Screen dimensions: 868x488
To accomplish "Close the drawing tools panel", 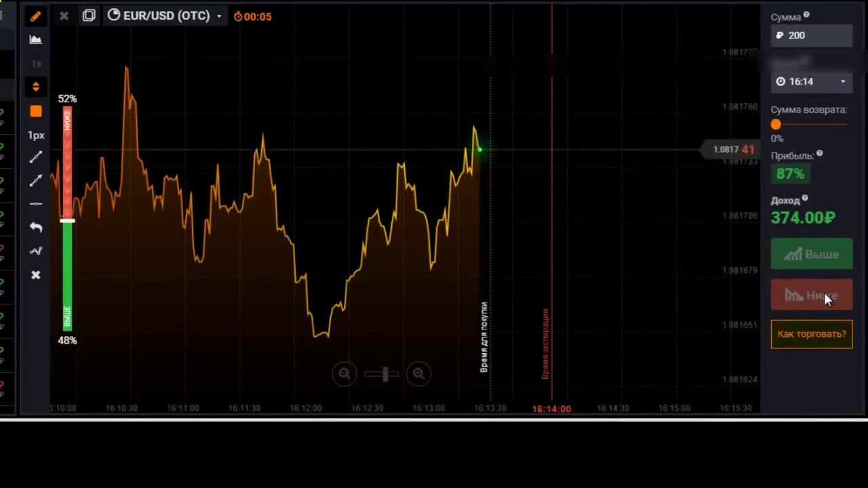I will point(36,274).
